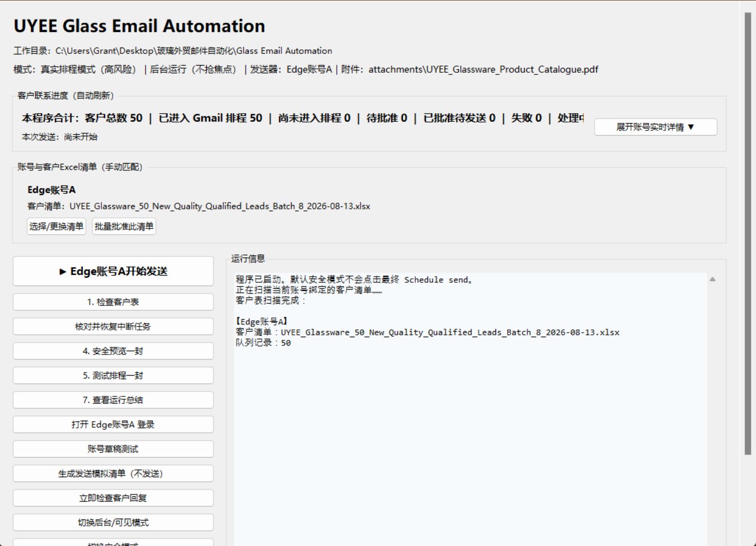Viewport: 756px width, 546px height.
Task: Click the 核对并恢复中断任务 button
Action: (113, 326)
